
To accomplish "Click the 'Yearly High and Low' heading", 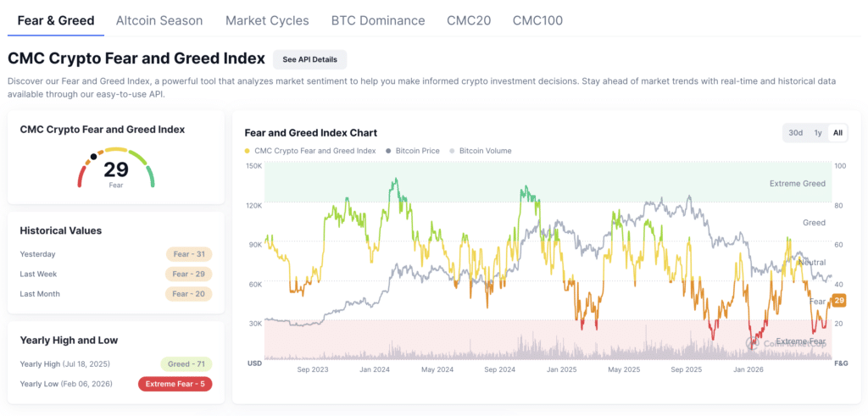I will tap(70, 340).
